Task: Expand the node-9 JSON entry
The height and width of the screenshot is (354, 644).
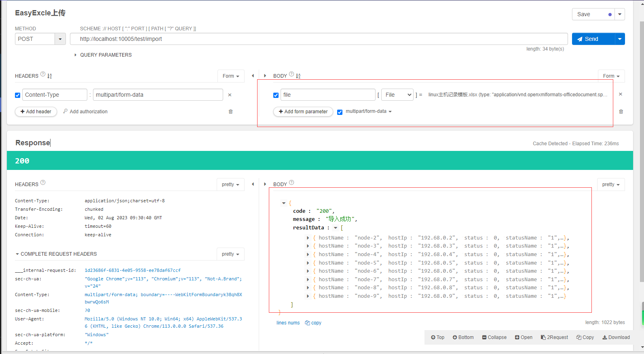Action: pos(308,296)
